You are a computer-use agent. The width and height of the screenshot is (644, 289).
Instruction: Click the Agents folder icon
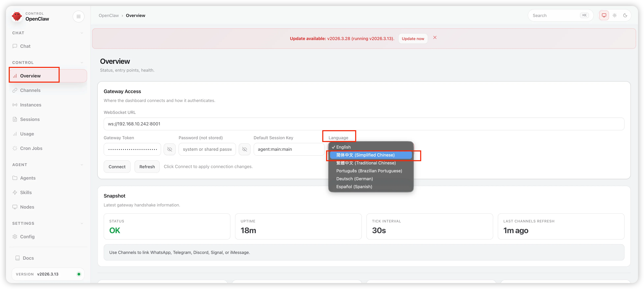[x=15, y=178]
